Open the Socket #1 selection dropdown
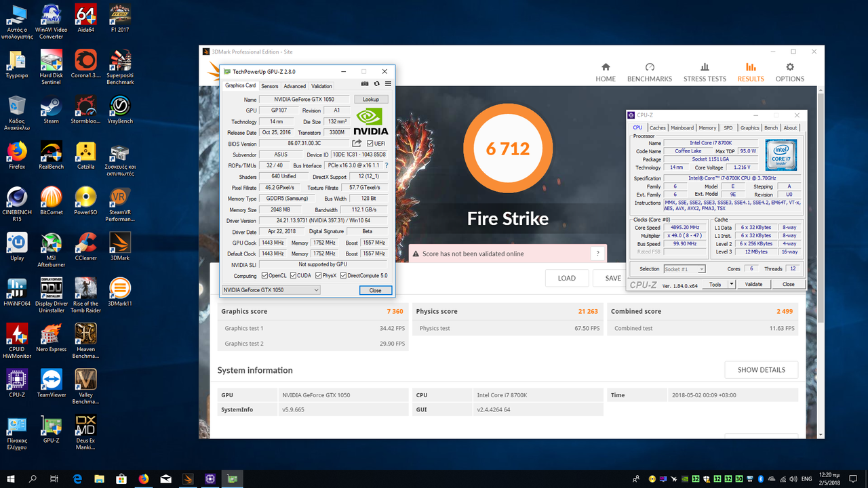This screenshot has width=868, height=488. (x=684, y=269)
